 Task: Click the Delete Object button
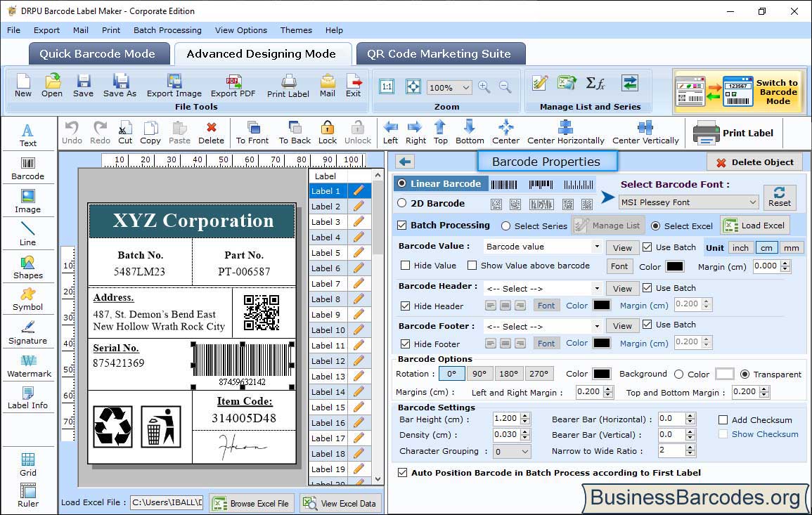[x=754, y=162]
